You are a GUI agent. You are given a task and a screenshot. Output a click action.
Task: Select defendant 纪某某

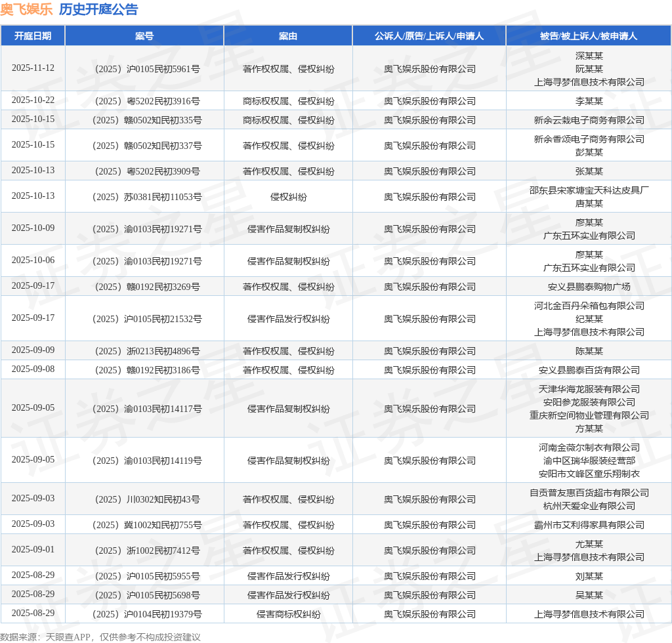coord(589,319)
